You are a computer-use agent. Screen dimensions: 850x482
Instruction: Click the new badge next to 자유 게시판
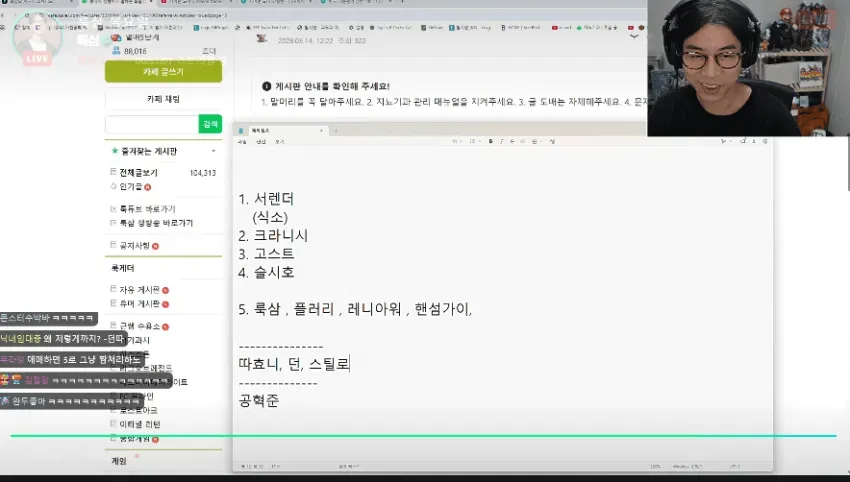point(165,290)
